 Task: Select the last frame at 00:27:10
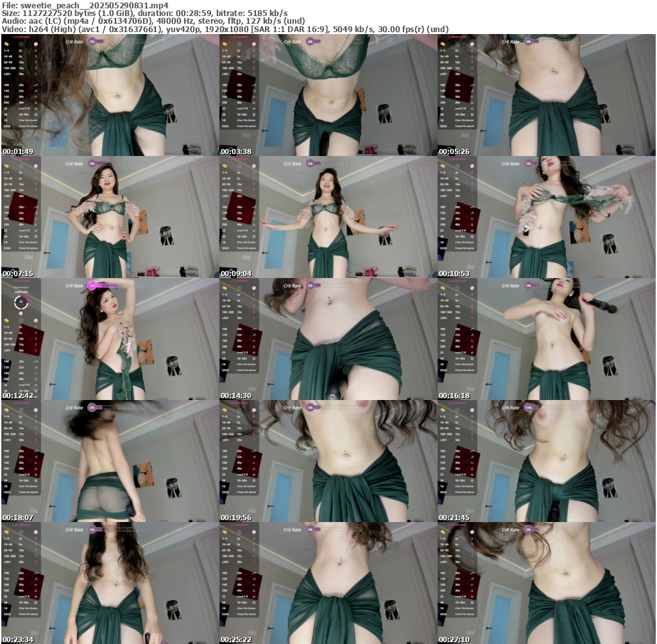click(x=546, y=583)
